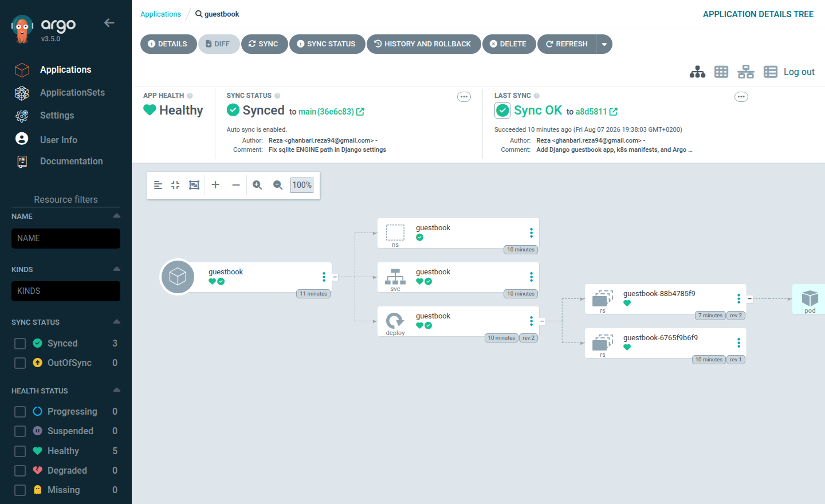Screen dimensions: 825x504
Task: Open kebab menu on guestbook application node
Action: point(324,277)
